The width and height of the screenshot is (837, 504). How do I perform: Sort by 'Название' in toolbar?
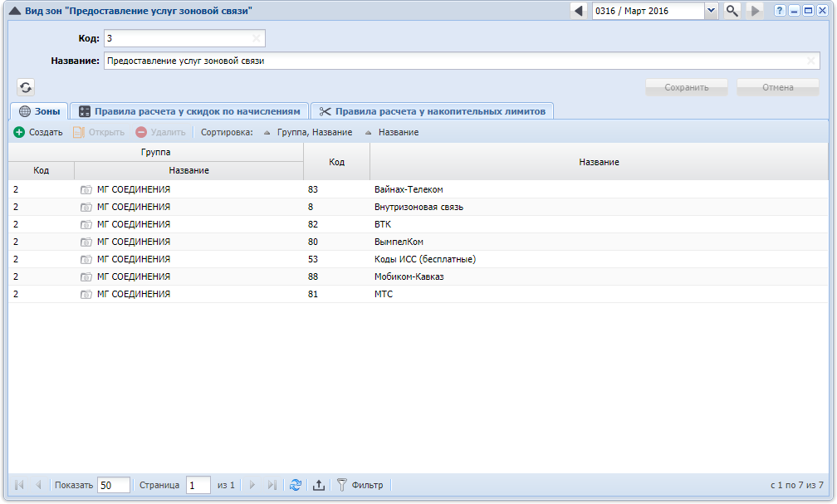tap(392, 132)
